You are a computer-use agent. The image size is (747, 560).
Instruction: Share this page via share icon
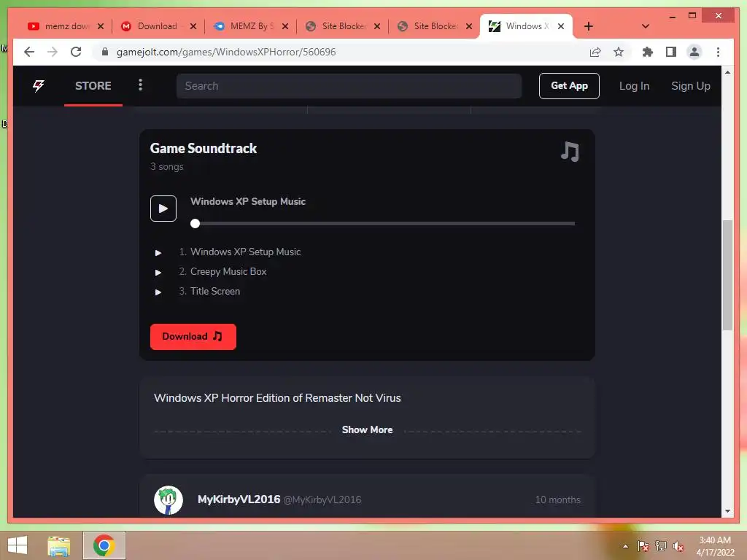[595, 52]
